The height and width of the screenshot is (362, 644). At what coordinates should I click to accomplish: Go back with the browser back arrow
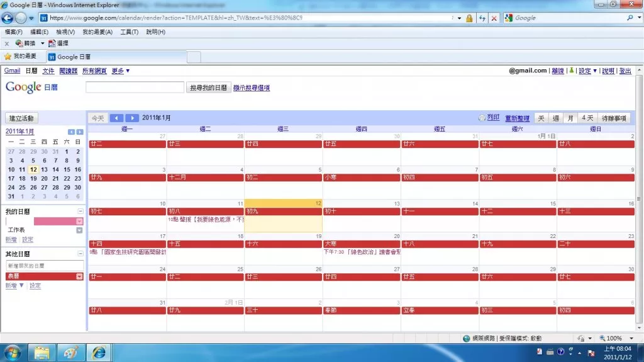coord(8,18)
